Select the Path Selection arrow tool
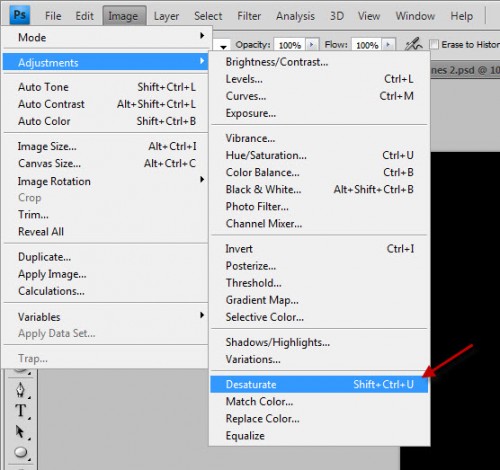The width and height of the screenshot is (500, 470). pos(20,432)
